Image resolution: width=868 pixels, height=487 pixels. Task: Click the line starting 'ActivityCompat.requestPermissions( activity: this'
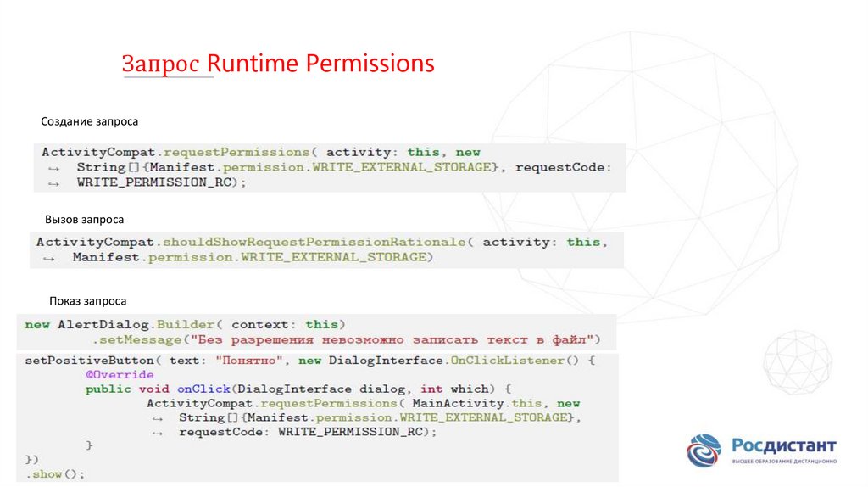(x=261, y=153)
